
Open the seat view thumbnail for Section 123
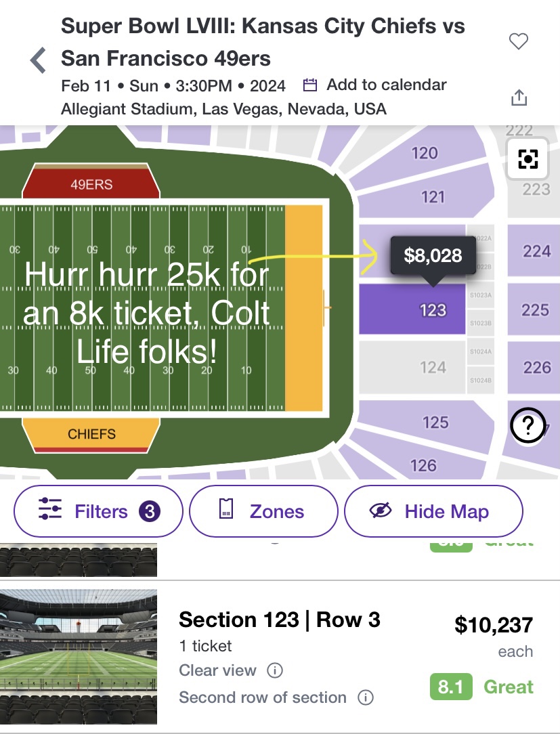78,657
